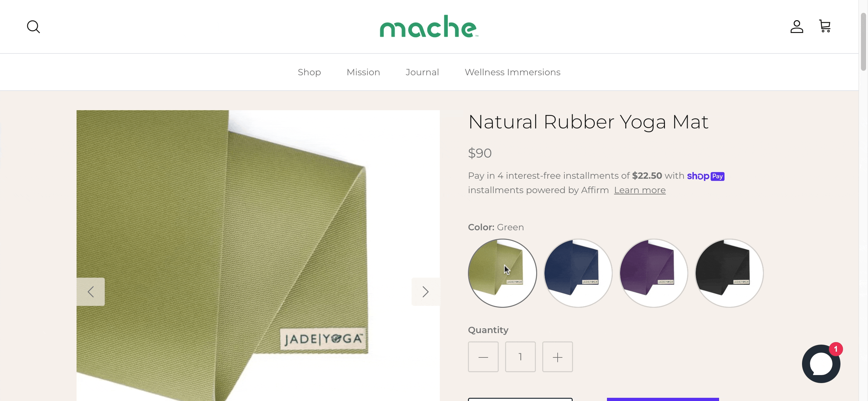
Task: Click the Learn more link
Action: point(640,190)
